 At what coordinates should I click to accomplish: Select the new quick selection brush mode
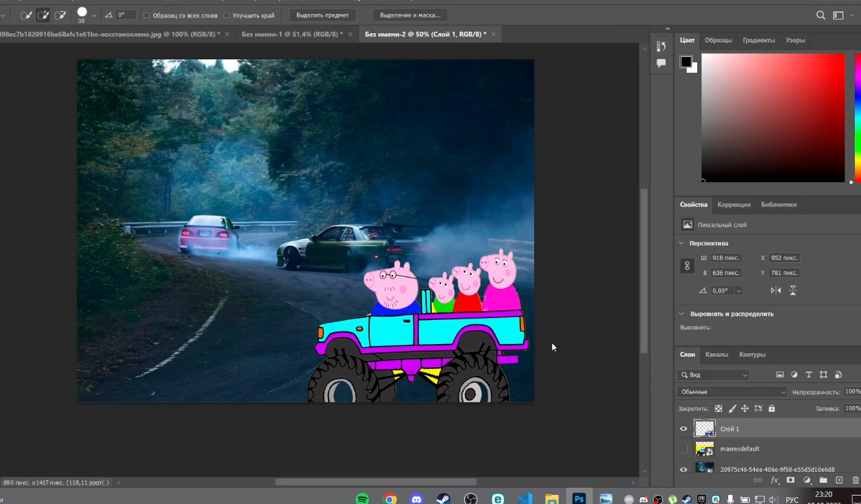click(x=26, y=15)
